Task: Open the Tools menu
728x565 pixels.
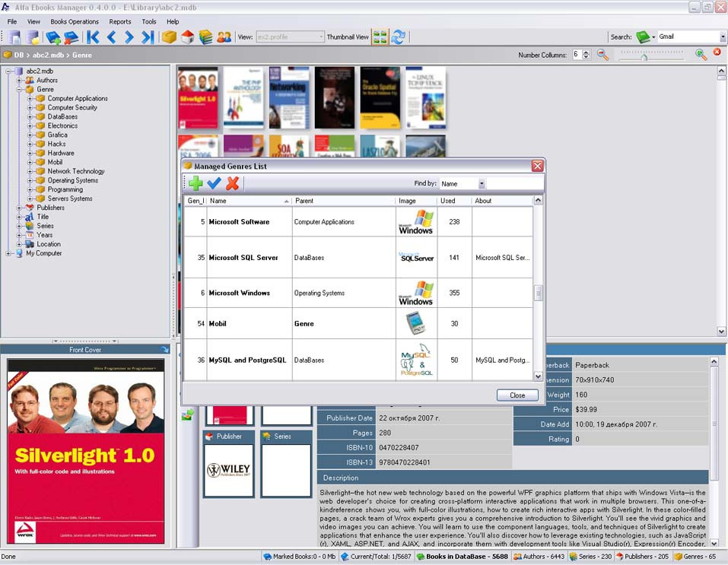Action: click(148, 21)
